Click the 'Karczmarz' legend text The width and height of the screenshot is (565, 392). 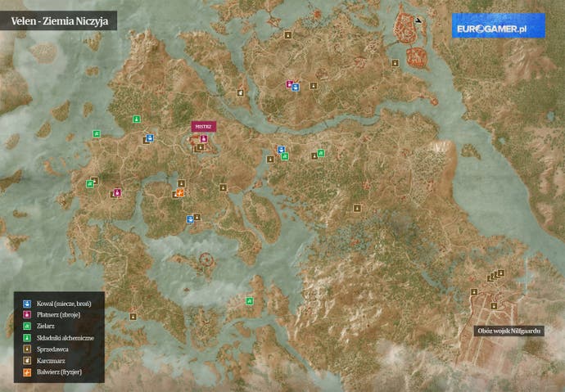coord(51,361)
